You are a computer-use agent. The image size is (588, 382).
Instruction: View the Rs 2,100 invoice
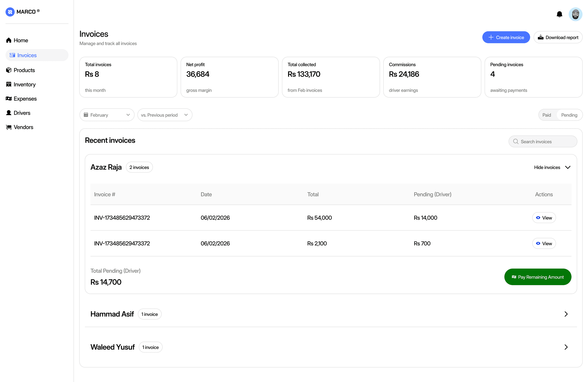coord(544,243)
